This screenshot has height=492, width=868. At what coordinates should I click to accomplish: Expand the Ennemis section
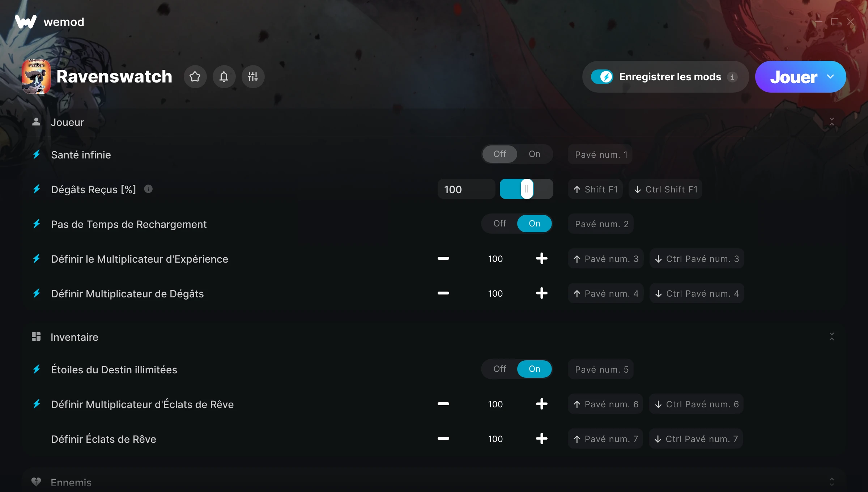(x=831, y=482)
